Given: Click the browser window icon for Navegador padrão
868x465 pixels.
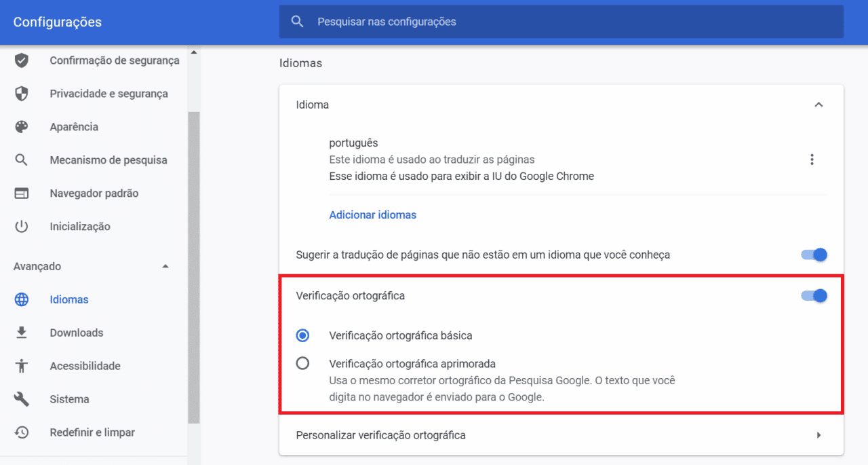Looking at the screenshot, I should coord(22,193).
